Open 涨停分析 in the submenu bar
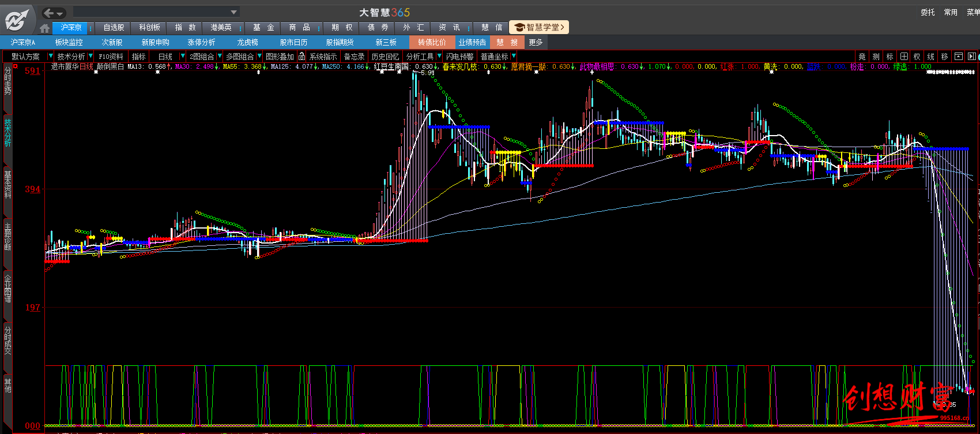Screen dimensions: 980x434 point(201,43)
